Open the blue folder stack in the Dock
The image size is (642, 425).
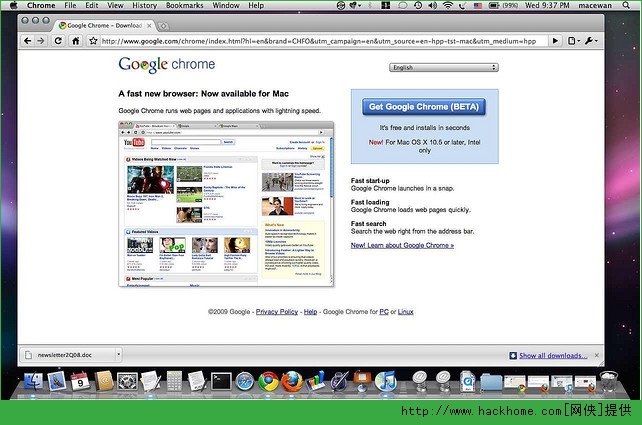pyautogui.click(x=491, y=382)
